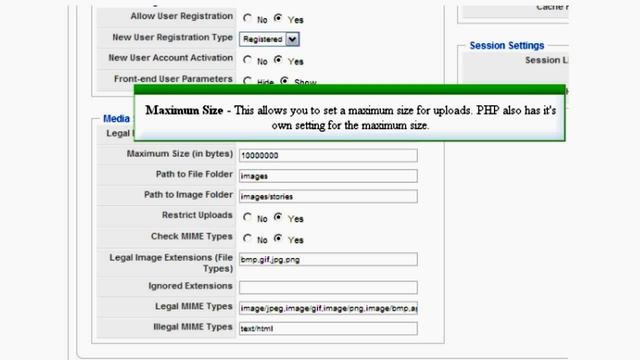Click the Path to Image Folder field

pos(328,196)
